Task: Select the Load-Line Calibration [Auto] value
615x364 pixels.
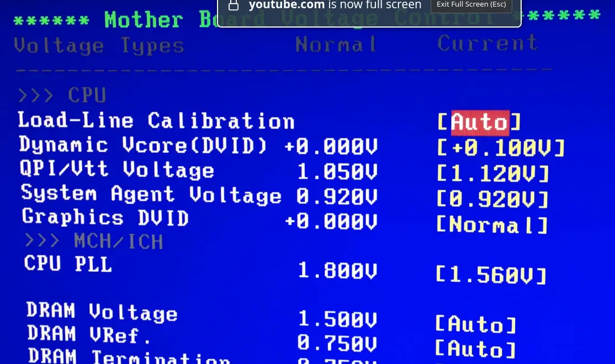Action: pos(479,122)
